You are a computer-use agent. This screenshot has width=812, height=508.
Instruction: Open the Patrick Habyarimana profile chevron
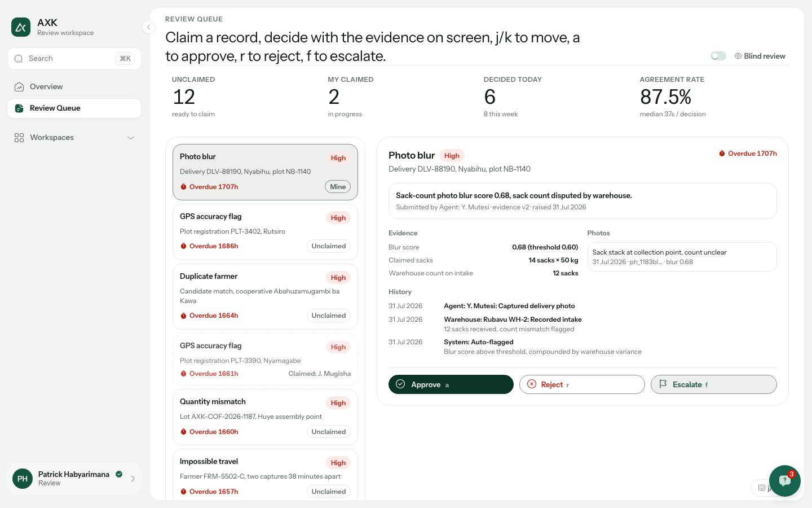[x=133, y=479]
